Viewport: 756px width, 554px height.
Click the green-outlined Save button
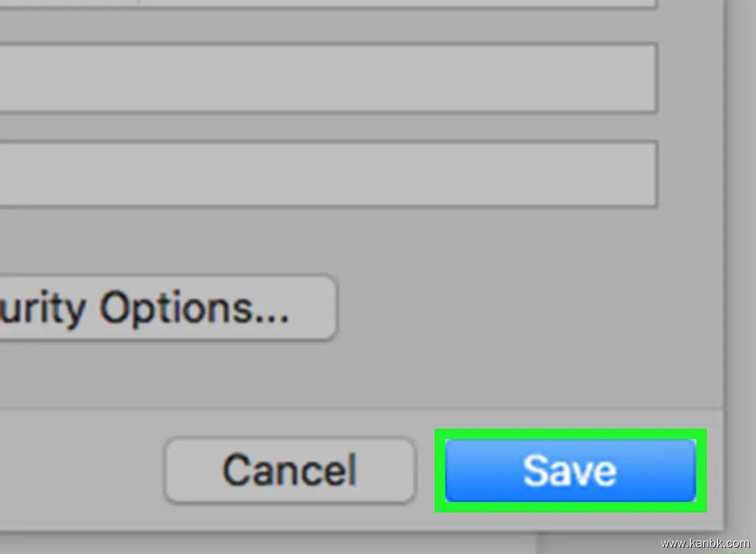coord(570,470)
